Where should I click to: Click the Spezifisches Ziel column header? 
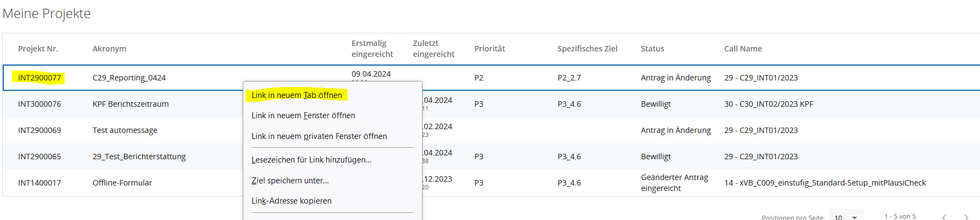pyautogui.click(x=587, y=49)
